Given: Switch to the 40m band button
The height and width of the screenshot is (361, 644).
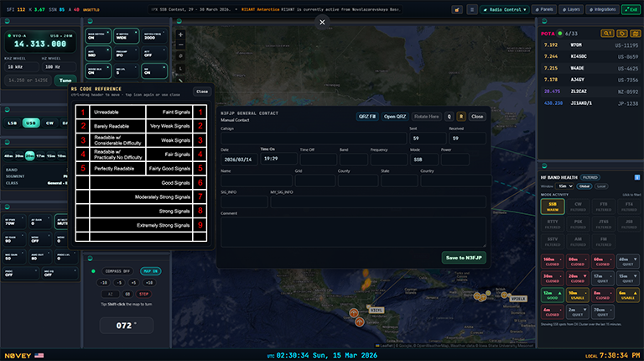Looking at the screenshot, I should [x=8, y=156].
